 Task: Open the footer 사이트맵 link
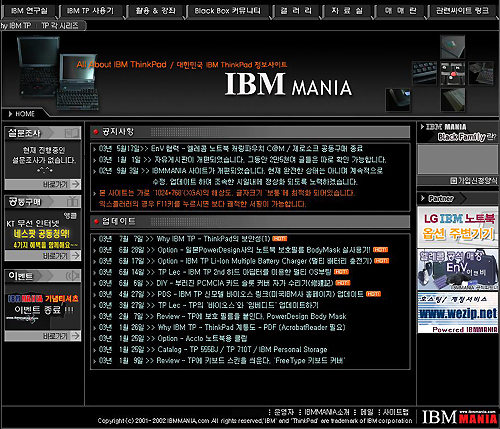click(395, 412)
